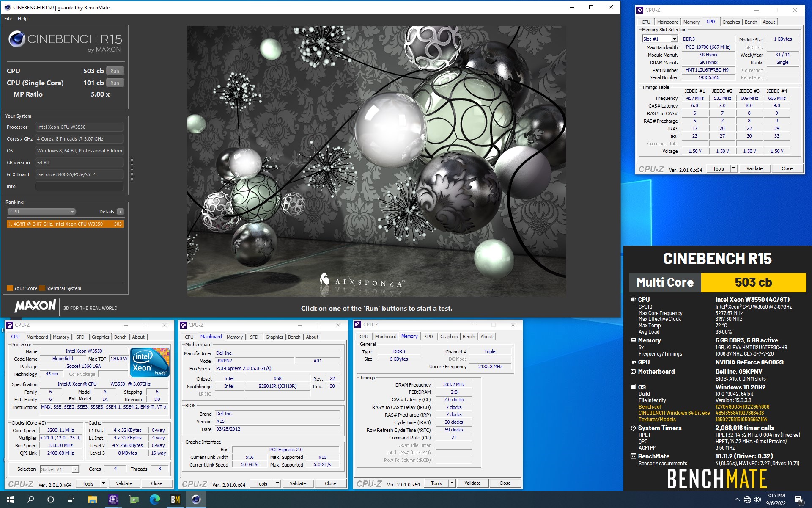Click the BenchMate CPU section icon
Viewport: 812px width, 508px height.
pos(633,300)
